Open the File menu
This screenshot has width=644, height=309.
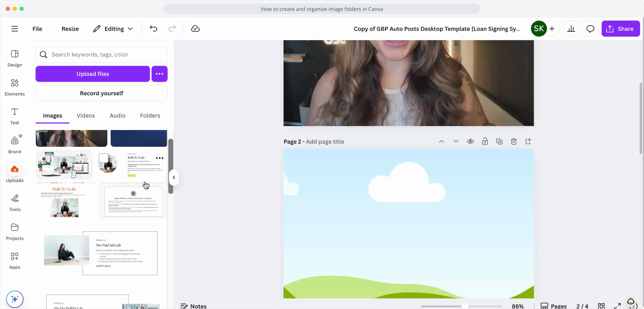pyautogui.click(x=37, y=29)
